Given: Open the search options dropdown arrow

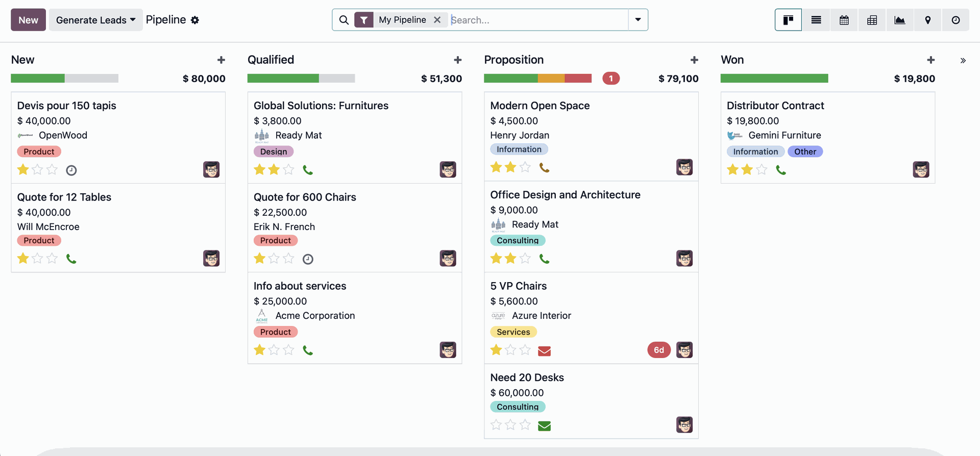Looking at the screenshot, I should pyautogui.click(x=638, y=20).
